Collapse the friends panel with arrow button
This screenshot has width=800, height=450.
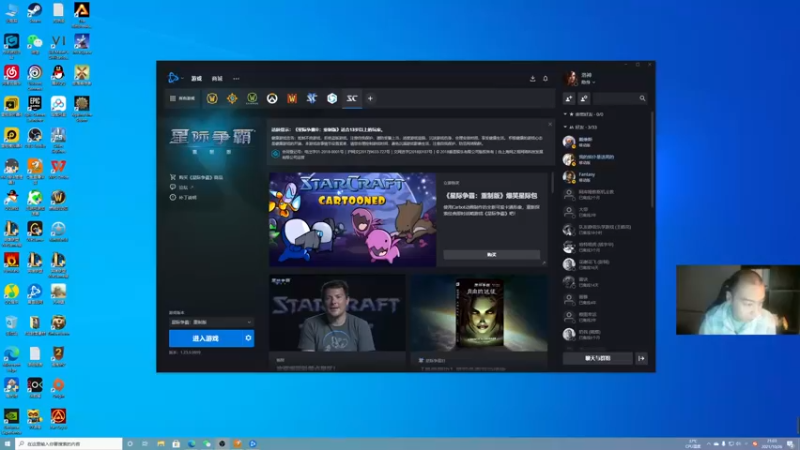tap(641, 358)
